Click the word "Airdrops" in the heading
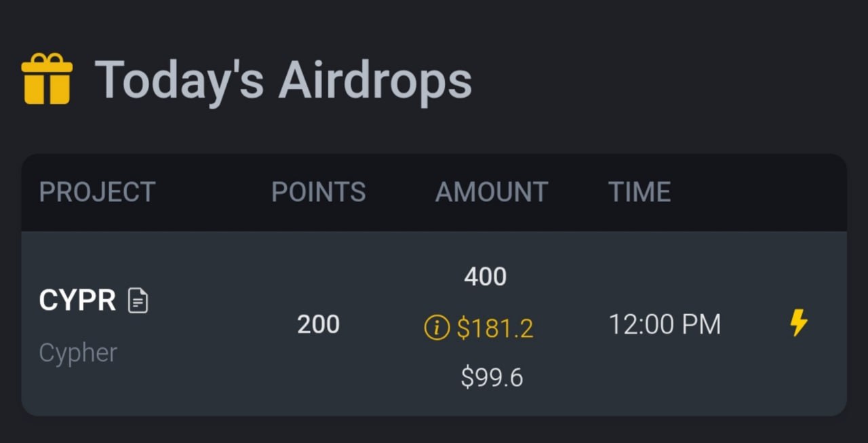This screenshot has width=868, height=443. [374, 80]
